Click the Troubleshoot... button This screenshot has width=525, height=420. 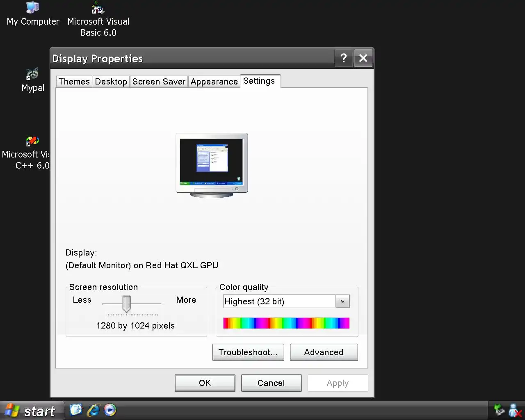(x=248, y=352)
